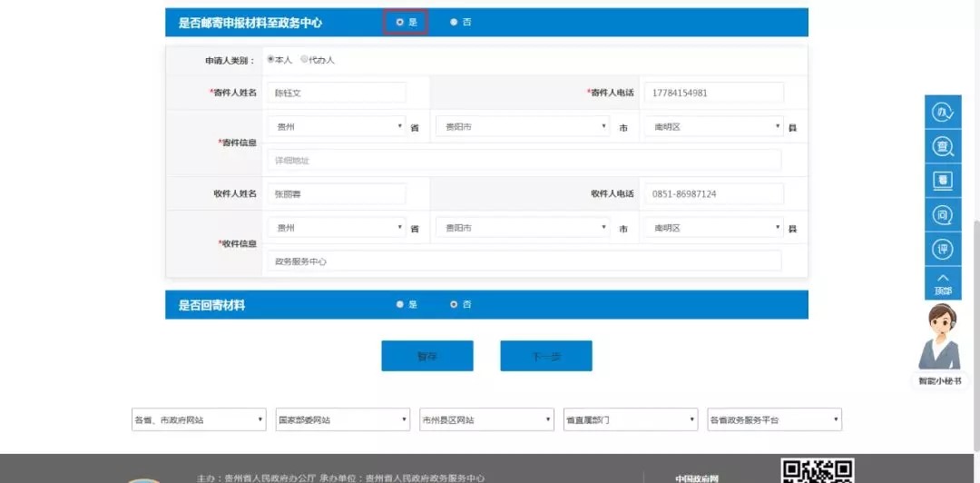This screenshot has height=483, width=980.
Task: Open the 查 (search) sidebar icon
Action: 943,147
